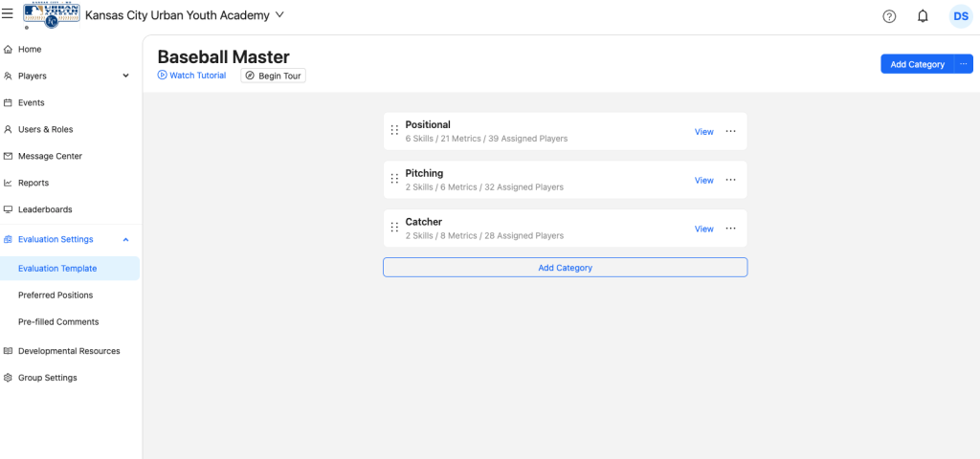Open Message Center from the sidebar
Screen dimensions: 980x459
50,156
